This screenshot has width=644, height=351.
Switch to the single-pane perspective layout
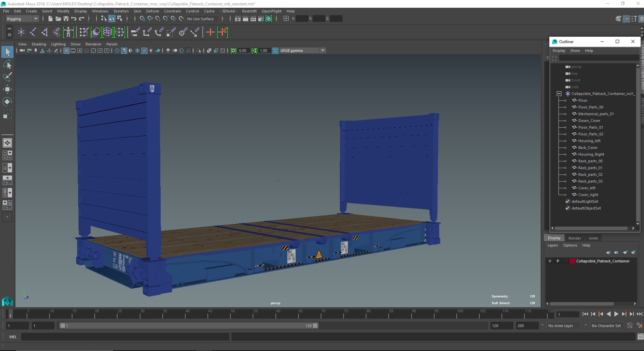7,143
